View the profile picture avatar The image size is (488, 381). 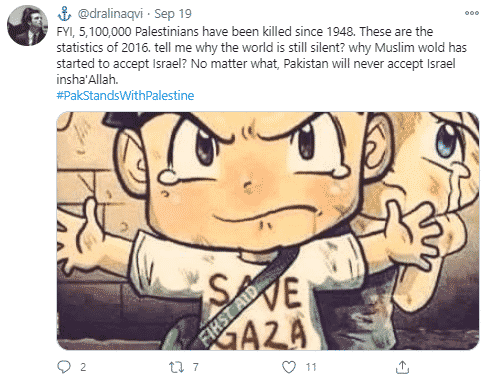tap(27, 25)
